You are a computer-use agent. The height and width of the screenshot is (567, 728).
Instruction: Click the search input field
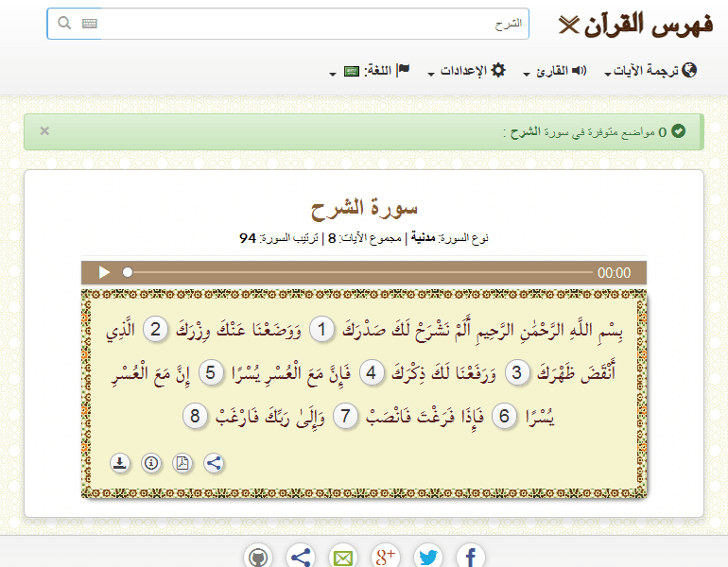click(287, 24)
